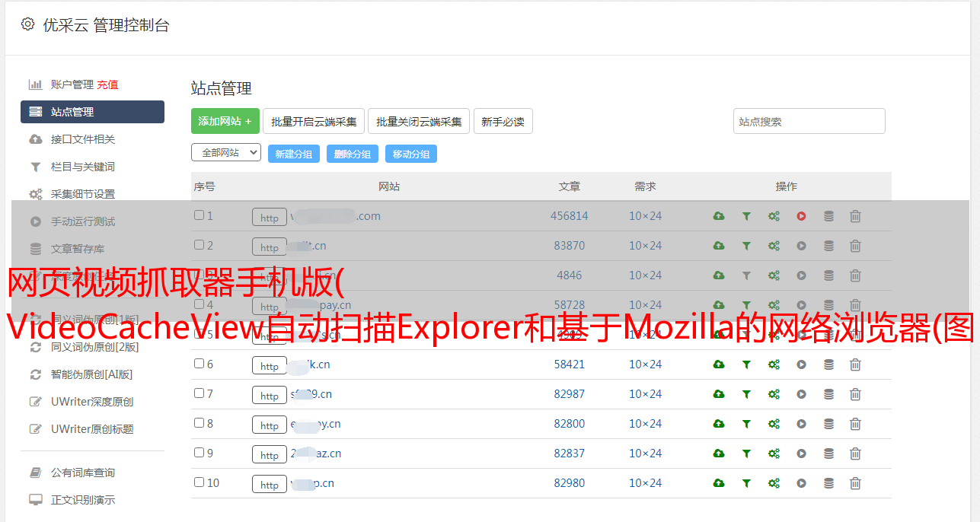This screenshot has width=980, height=522.
Task: Open article count 82980 in row 10
Action: pyautogui.click(x=570, y=483)
